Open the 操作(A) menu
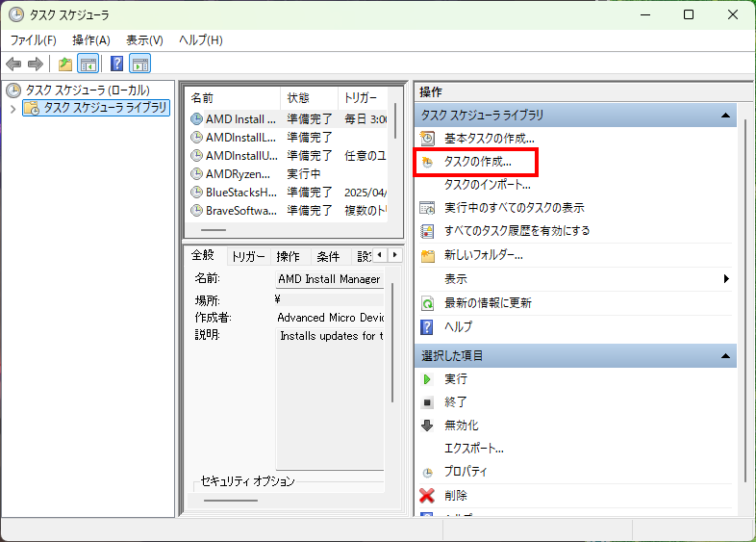Screen dimensions: 756x542 click(91, 39)
